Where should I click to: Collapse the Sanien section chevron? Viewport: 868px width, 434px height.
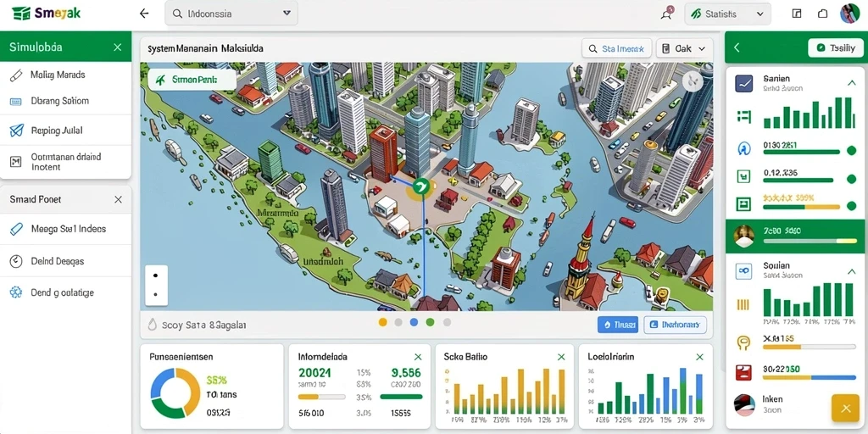pyautogui.click(x=851, y=83)
